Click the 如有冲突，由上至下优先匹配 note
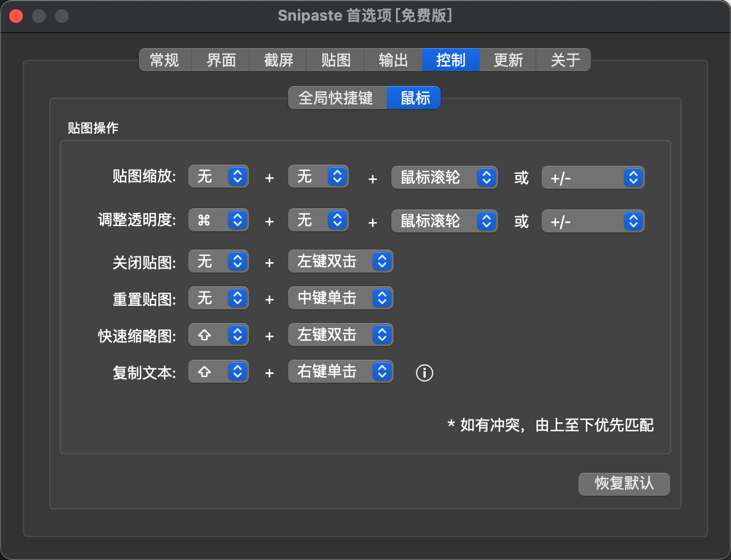Viewport: 731px width, 560px height. click(x=551, y=425)
